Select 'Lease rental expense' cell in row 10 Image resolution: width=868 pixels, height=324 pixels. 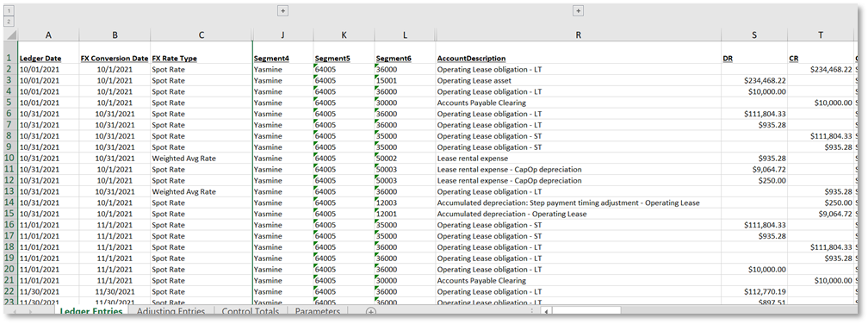(579, 159)
